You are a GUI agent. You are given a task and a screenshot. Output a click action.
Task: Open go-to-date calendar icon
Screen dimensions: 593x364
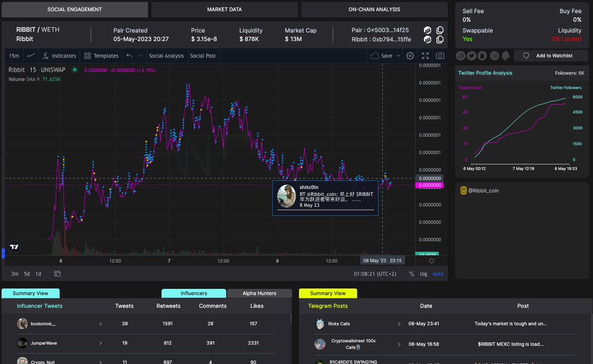[x=57, y=274]
